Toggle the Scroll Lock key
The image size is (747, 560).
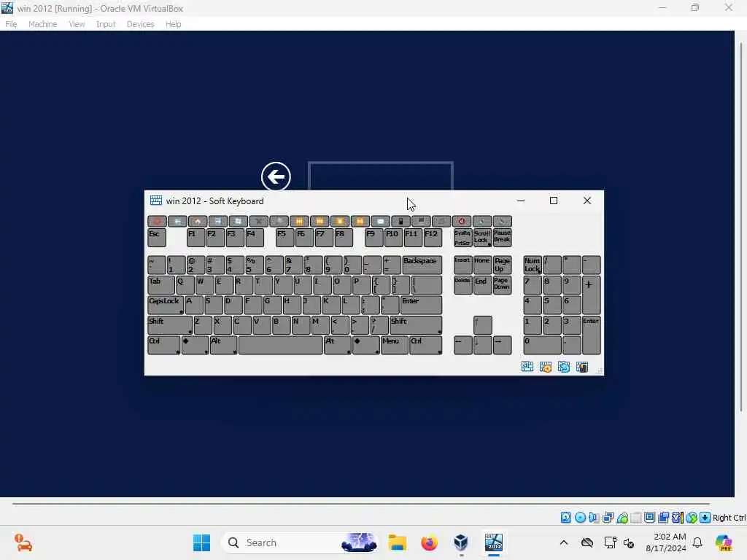(x=482, y=238)
